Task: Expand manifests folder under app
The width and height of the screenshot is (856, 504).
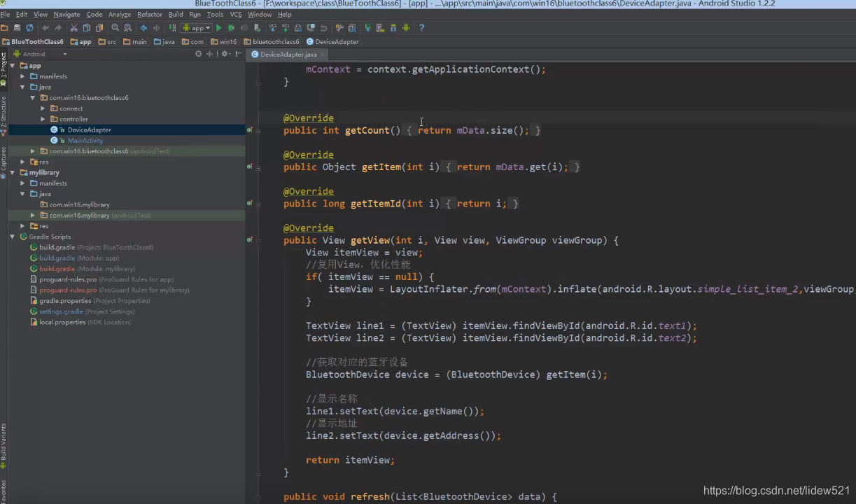Action: [23, 76]
